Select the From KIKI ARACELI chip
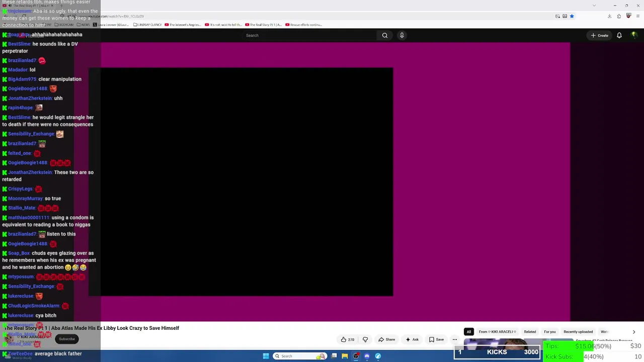 (498, 332)
